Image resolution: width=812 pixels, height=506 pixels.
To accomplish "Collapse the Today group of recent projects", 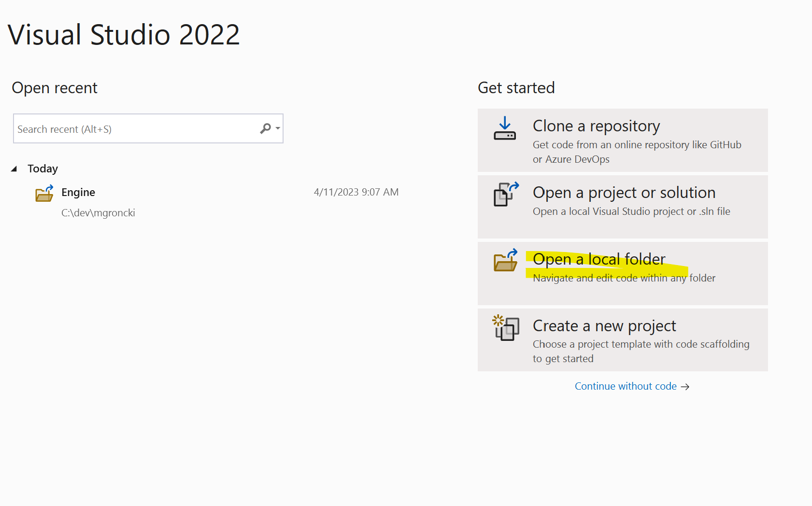I will tap(15, 168).
